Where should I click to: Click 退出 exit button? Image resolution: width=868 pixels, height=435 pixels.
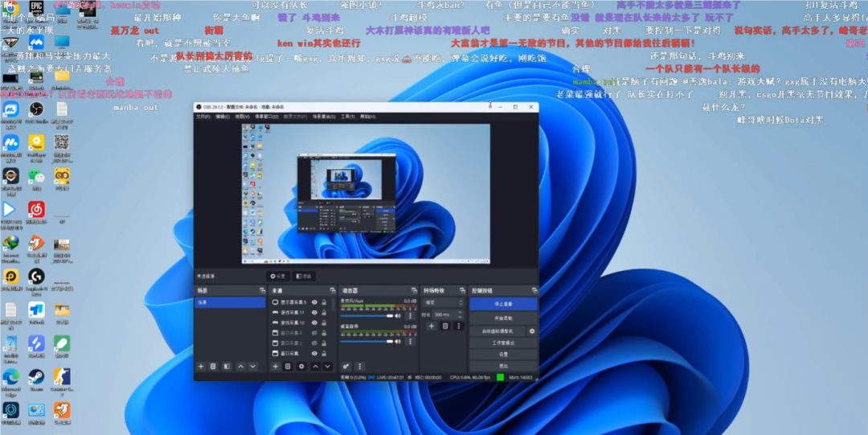coord(503,367)
